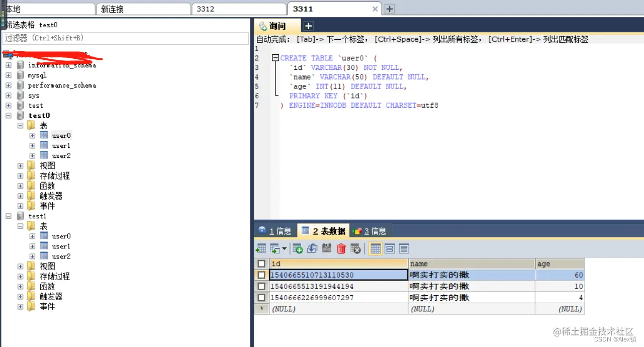Open the 3 信息 results tab

tap(370, 231)
